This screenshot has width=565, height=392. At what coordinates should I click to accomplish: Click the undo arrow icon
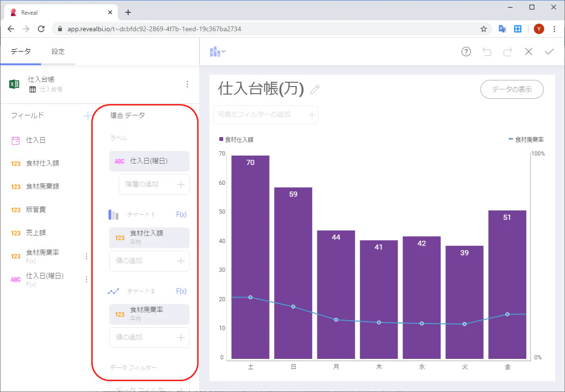click(x=487, y=52)
